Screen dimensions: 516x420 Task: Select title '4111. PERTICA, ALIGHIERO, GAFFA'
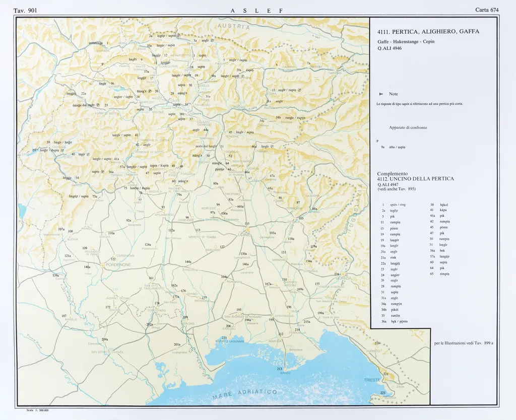(x=428, y=31)
